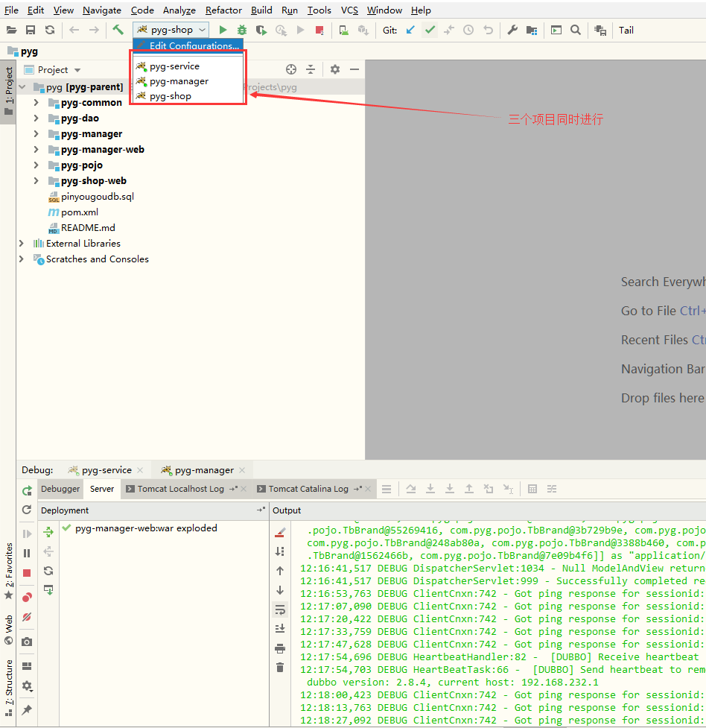Choose pyg-service configuration in dropdown list
Image resolution: width=706 pixels, height=728 pixels.
click(188, 66)
